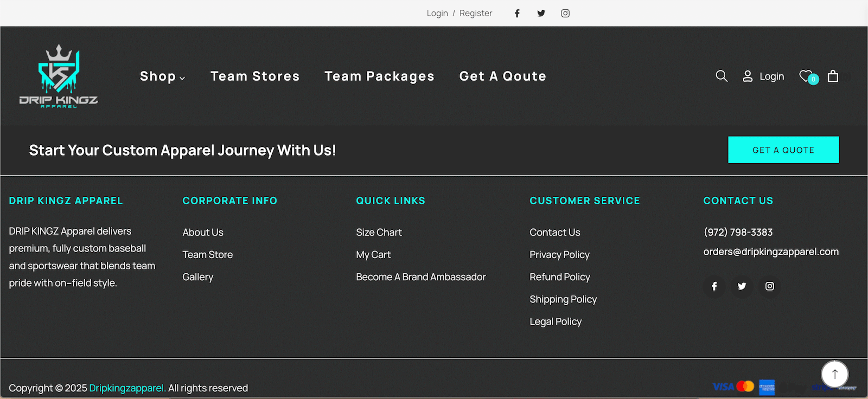Open the shopping bag cart icon
This screenshot has height=399, width=868.
[833, 76]
